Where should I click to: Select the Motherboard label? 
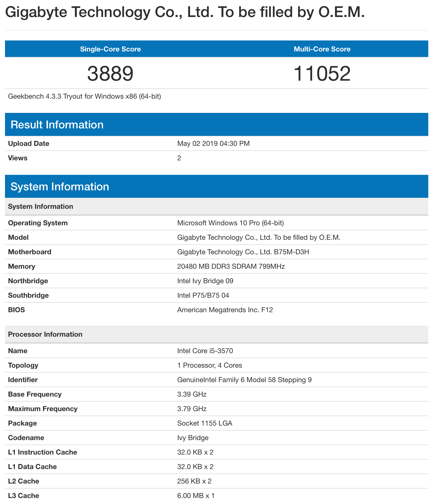pyautogui.click(x=29, y=252)
